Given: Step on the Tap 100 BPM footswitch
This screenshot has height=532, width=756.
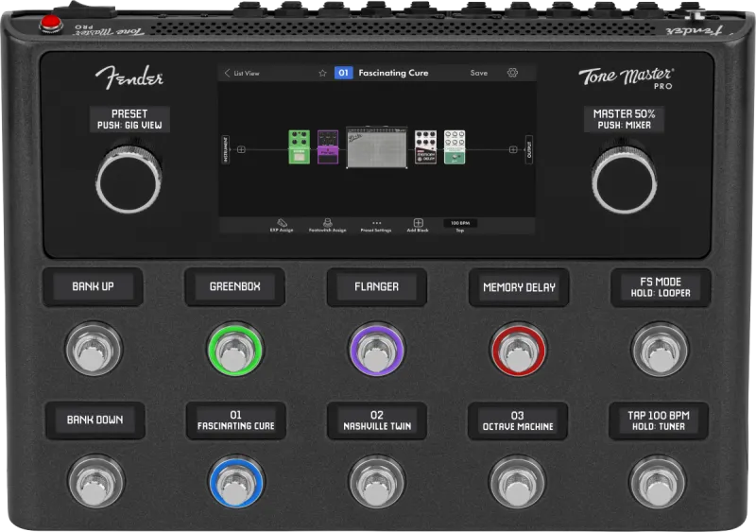Looking at the screenshot, I should 657,482.
